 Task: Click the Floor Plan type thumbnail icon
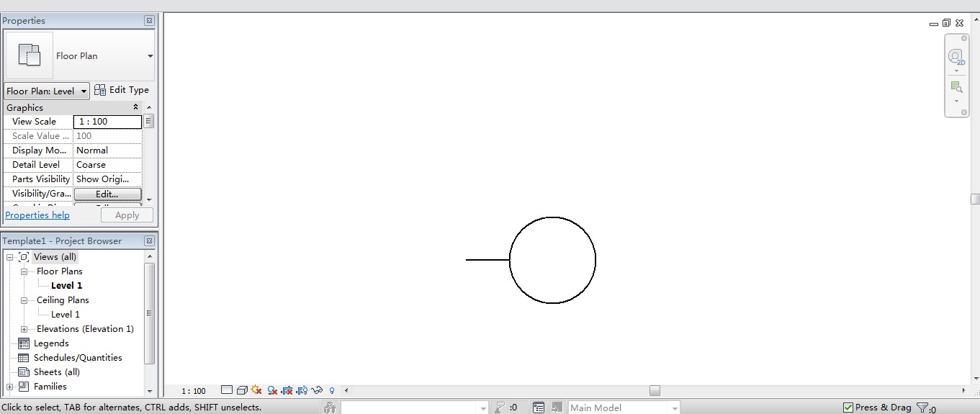(30, 55)
